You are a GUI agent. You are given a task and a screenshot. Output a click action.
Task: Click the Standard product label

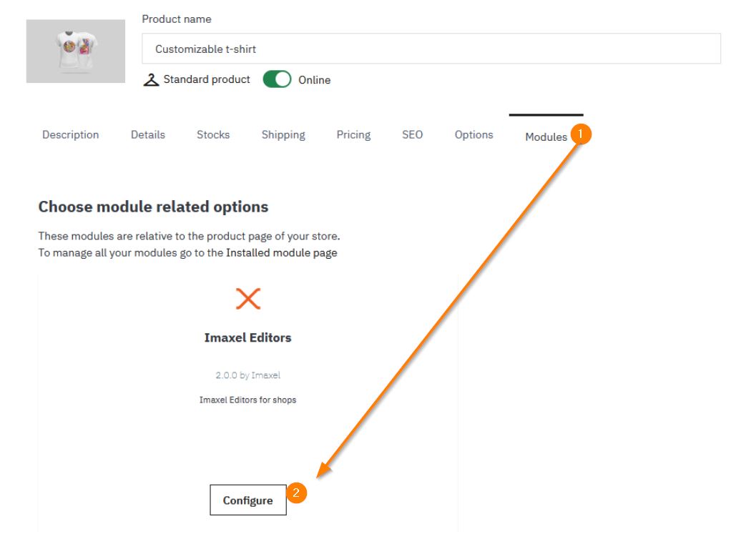click(207, 79)
